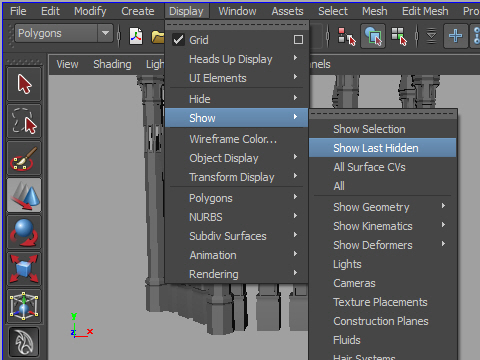This screenshot has width=480, height=360.
Task: Expand Transform Display submenu
Action: (x=236, y=177)
